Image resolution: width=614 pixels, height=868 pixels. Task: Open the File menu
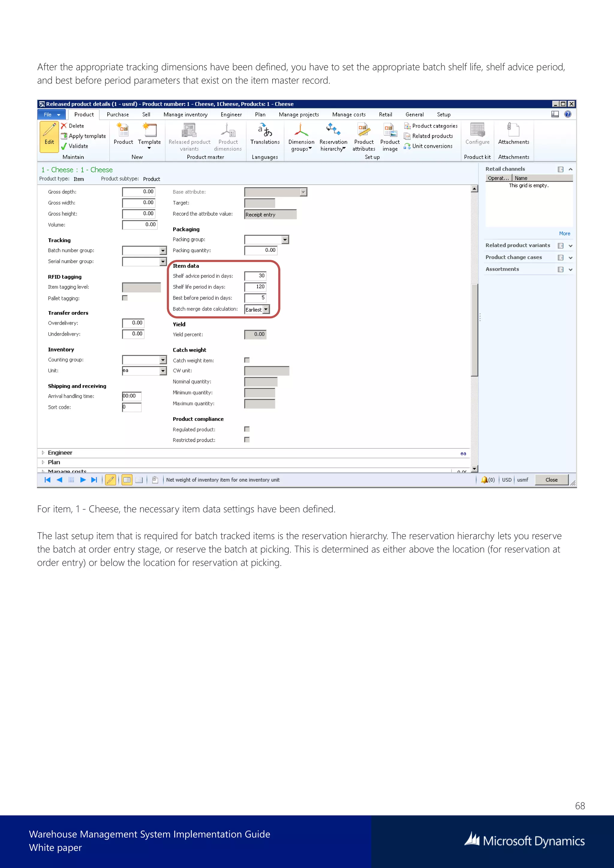[x=52, y=114]
